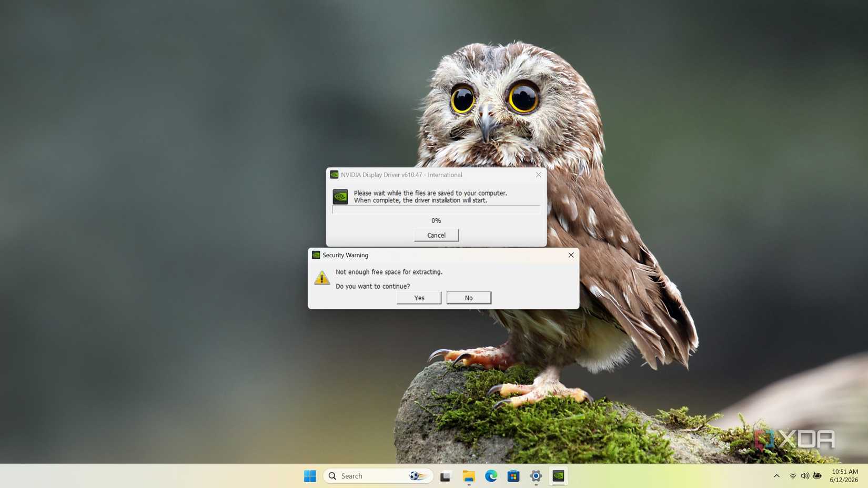Image resolution: width=868 pixels, height=488 pixels.
Task: Open the Wi-Fi network tray icon
Action: pyautogui.click(x=793, y=476)
